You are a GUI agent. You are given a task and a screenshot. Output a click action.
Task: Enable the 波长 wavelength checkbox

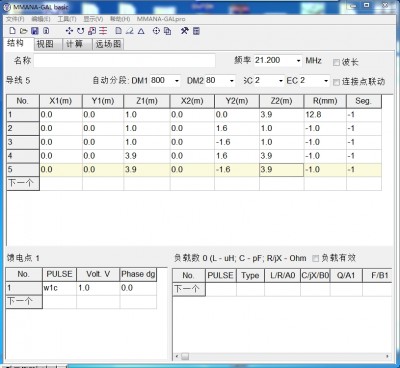(x=336, y=62)
